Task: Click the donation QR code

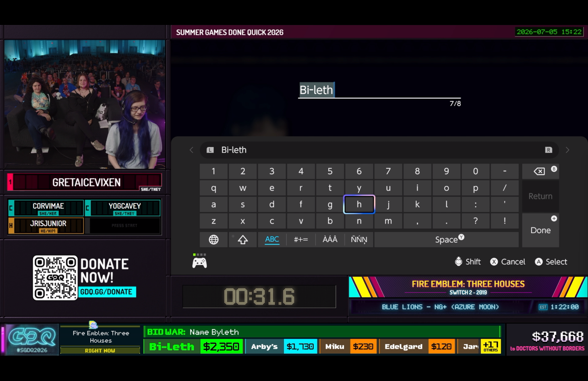Action: pyautogui.click(x=55, y=278)
